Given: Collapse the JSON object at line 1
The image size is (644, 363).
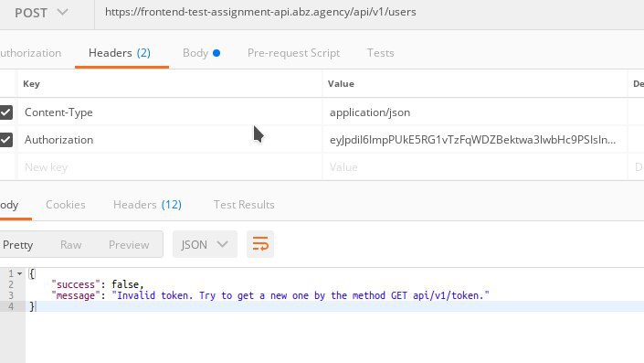Looking at the screenshot, I should coord(19,273).
